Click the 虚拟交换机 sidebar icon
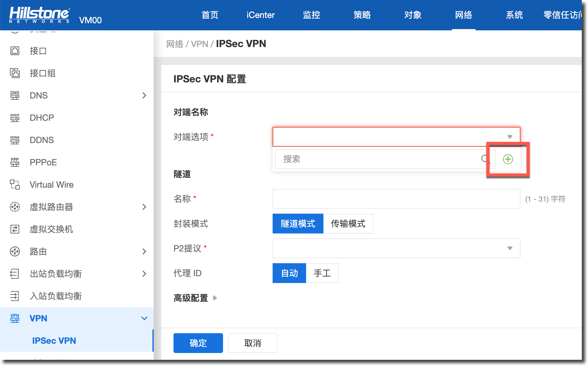Viewport: 588px width, 366px height. [15, 229]
